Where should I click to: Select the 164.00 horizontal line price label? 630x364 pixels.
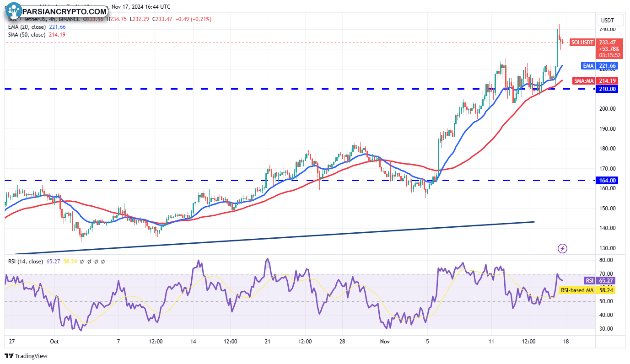point(608,180)
